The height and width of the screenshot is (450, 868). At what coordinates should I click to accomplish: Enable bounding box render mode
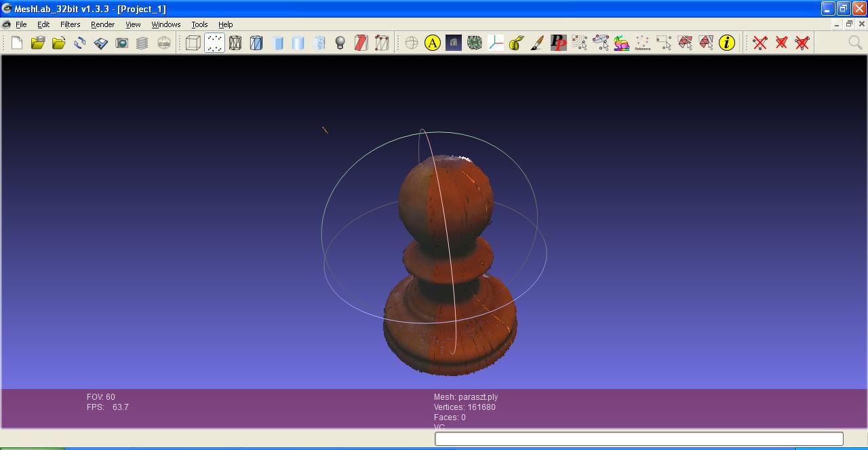(x=193, y=43)
